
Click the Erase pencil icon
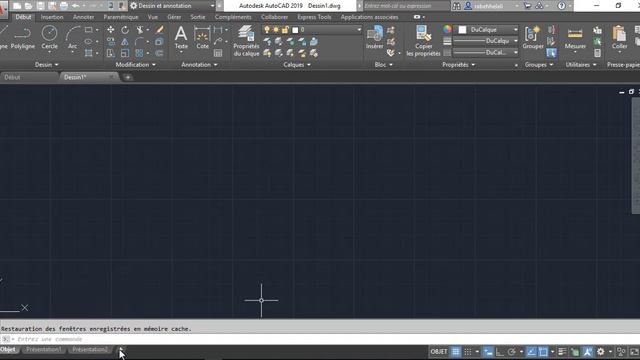160,30
